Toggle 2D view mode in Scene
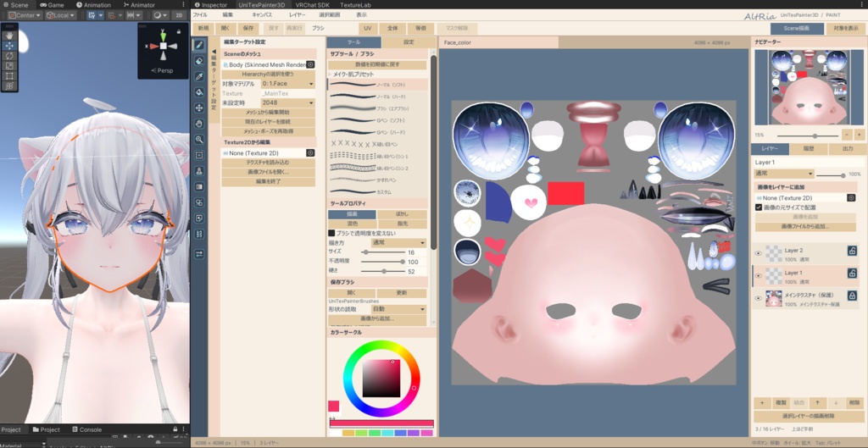The image size is (868, 448). pos(179,15)
